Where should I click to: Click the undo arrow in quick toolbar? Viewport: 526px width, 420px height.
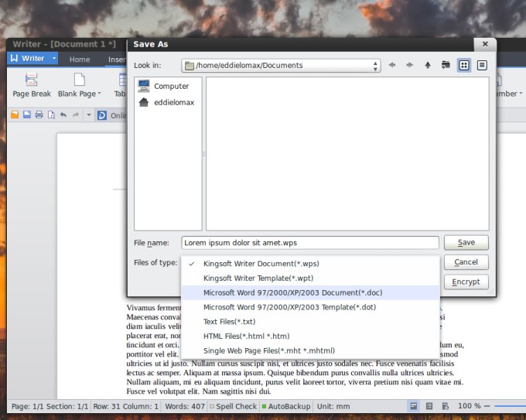63,115
